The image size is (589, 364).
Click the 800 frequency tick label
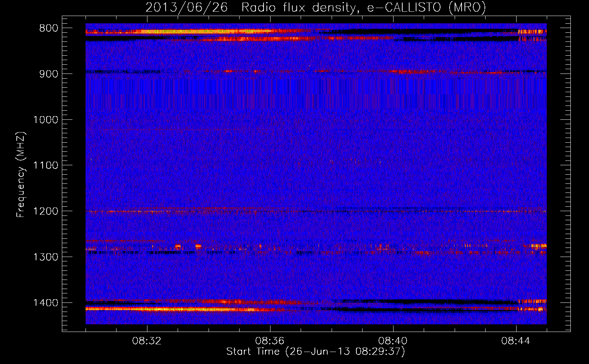pyautogui.click(x=48, y=28)
